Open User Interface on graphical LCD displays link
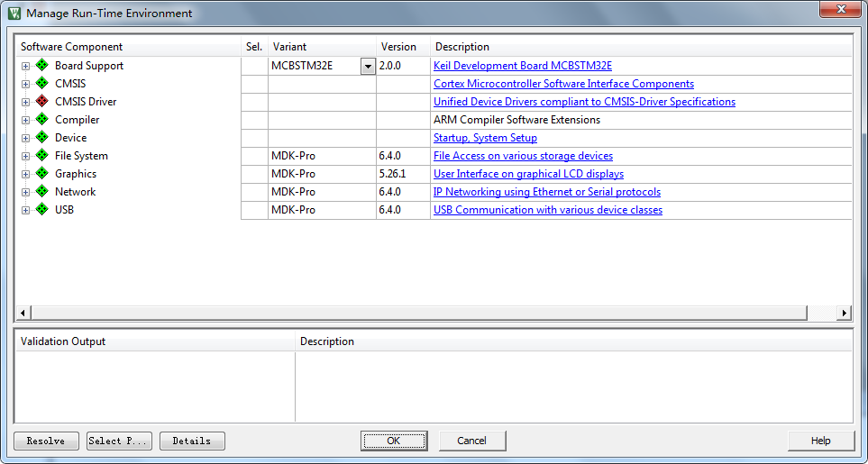This screenshot has width=868, height=464. (x=529, y=174)
